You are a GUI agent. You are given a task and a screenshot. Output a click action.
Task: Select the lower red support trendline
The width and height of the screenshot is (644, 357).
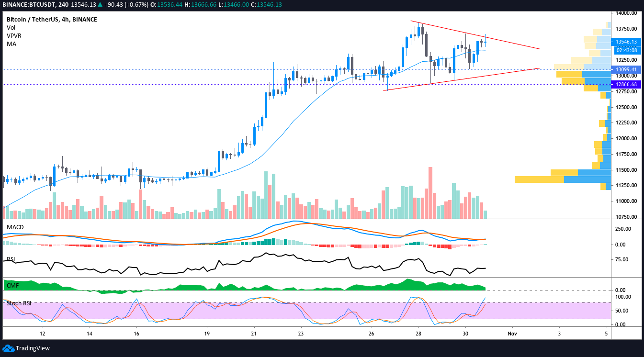(x=462, y=79)
